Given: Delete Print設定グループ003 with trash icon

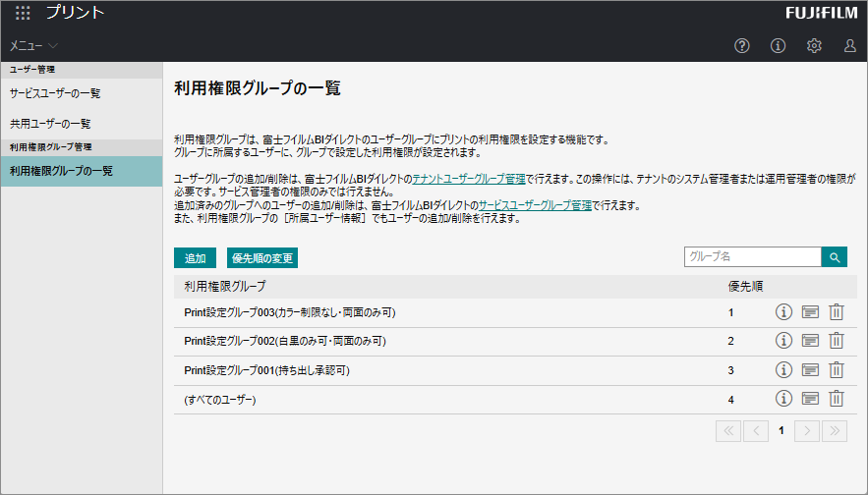Looking at the screenshot, I should coord(837,312).
